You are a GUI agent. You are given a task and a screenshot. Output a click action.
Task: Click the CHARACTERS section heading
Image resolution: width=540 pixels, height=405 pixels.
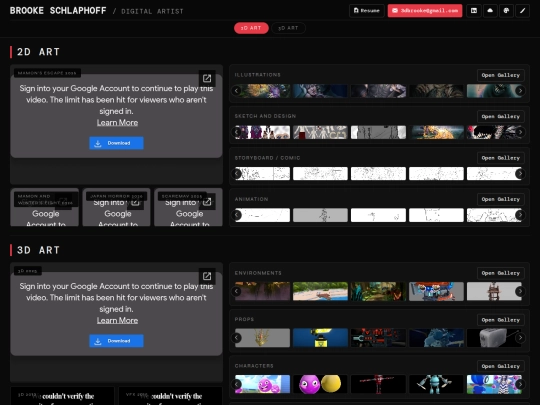click(254, 366)
